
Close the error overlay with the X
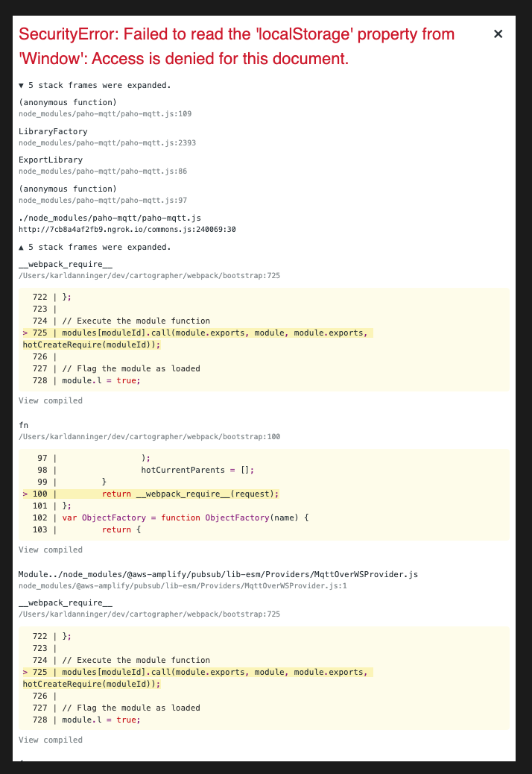(498, 34)
